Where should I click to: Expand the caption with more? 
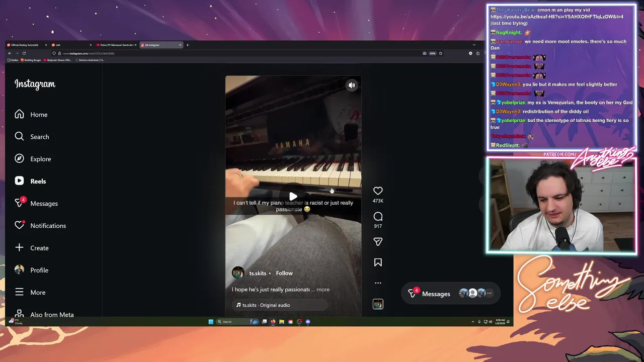323,290
